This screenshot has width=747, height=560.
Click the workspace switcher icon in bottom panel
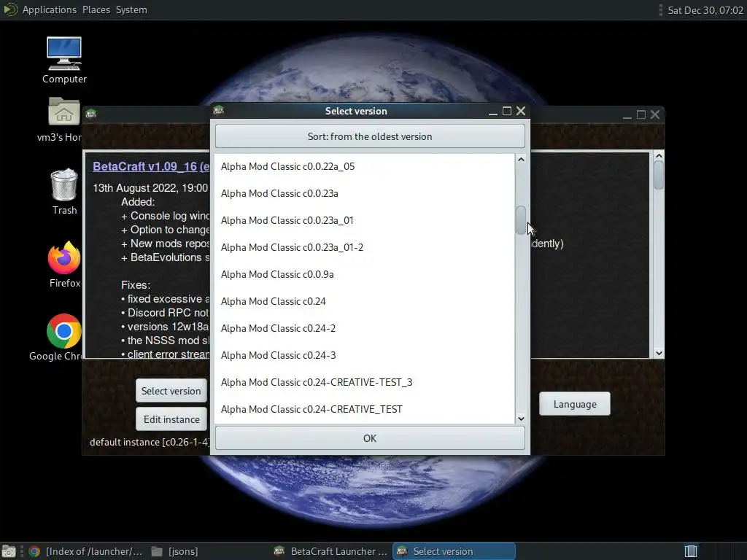click(x=691, y=551)
